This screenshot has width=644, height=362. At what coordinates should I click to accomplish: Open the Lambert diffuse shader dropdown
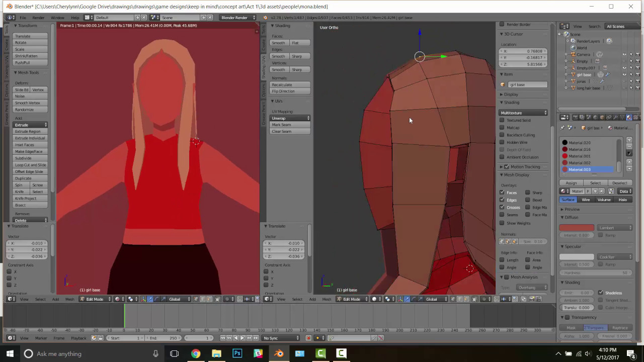[x=614, y=228]
